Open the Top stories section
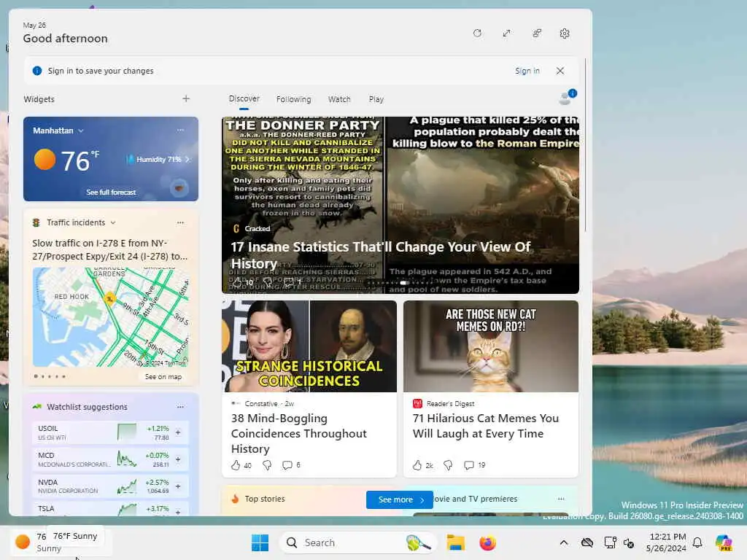 264,499
